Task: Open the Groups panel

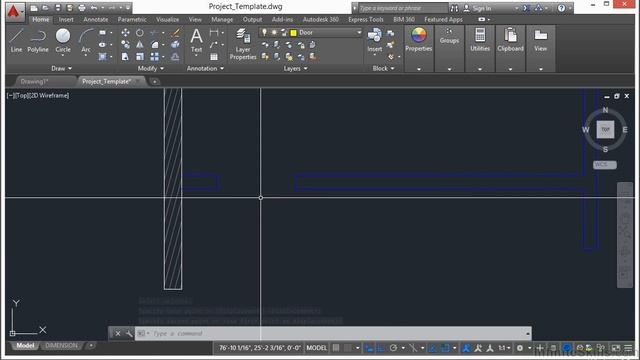Action: point(449,36)
